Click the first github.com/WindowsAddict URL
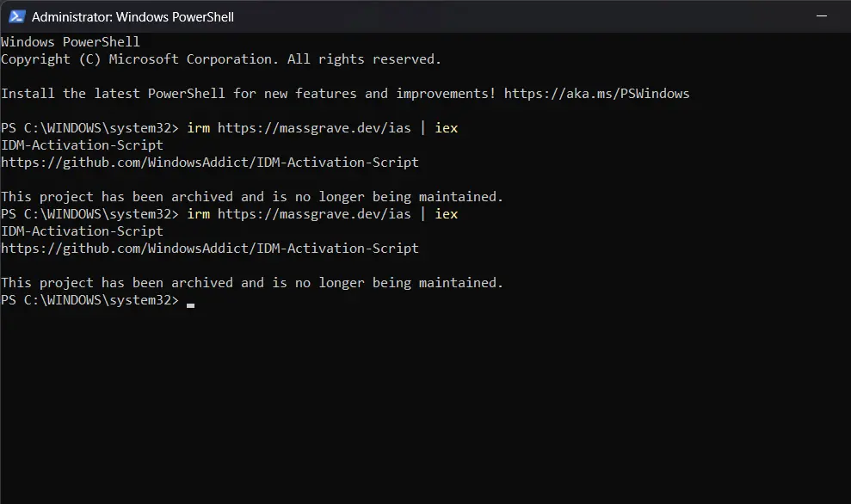Viewport: 851px width, 504px height. pos(209,163)
